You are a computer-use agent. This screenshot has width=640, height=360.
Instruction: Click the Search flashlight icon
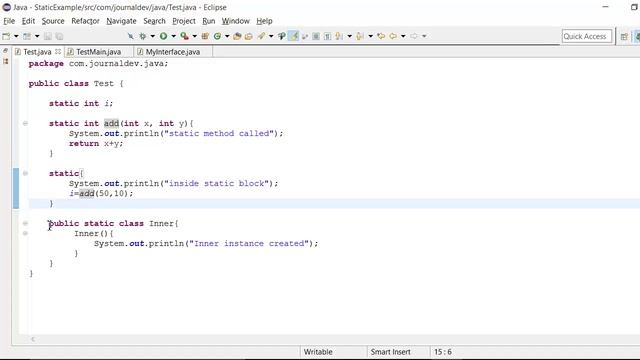click(x=262, y=36)
